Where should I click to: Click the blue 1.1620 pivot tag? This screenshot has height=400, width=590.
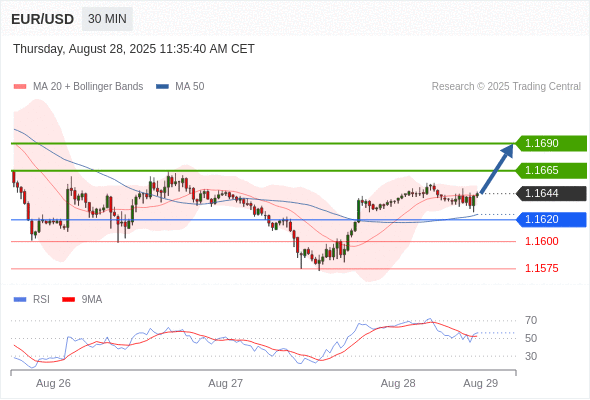(x=551, y=219)
